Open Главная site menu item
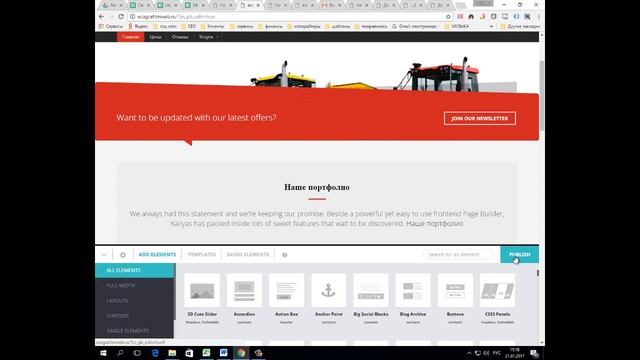The width and height of the screenshot is (640, 360). pos(130,37)
